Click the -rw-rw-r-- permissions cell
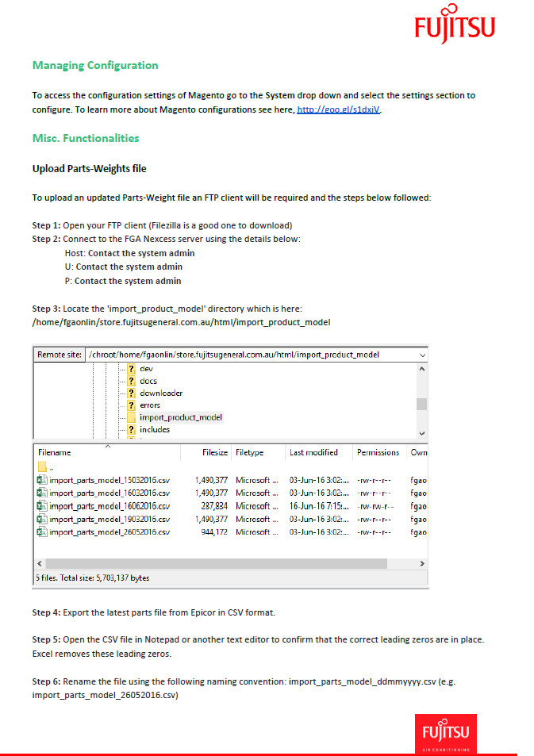Screen dimensions: 534x756 pos(375,506)
